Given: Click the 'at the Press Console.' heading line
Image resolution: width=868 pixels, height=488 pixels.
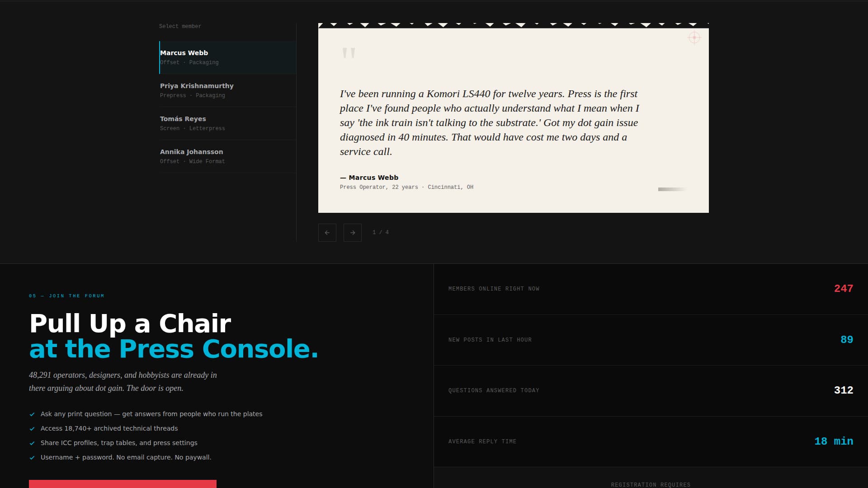Looking at the screenshot, I should pos(174,349).
